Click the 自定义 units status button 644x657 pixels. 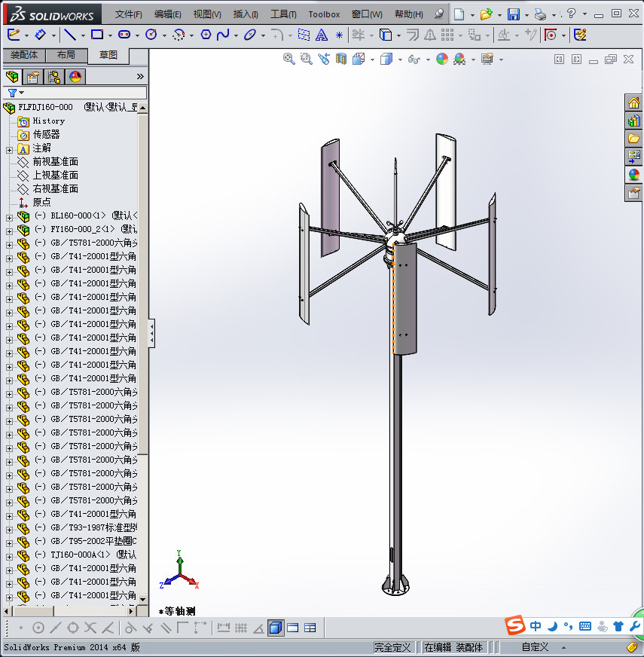coord(535,646)
